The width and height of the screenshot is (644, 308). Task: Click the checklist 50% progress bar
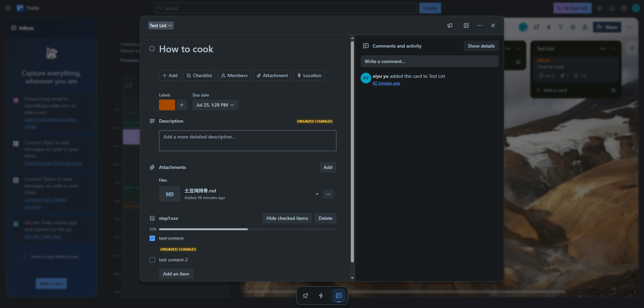tap(248, 229)
